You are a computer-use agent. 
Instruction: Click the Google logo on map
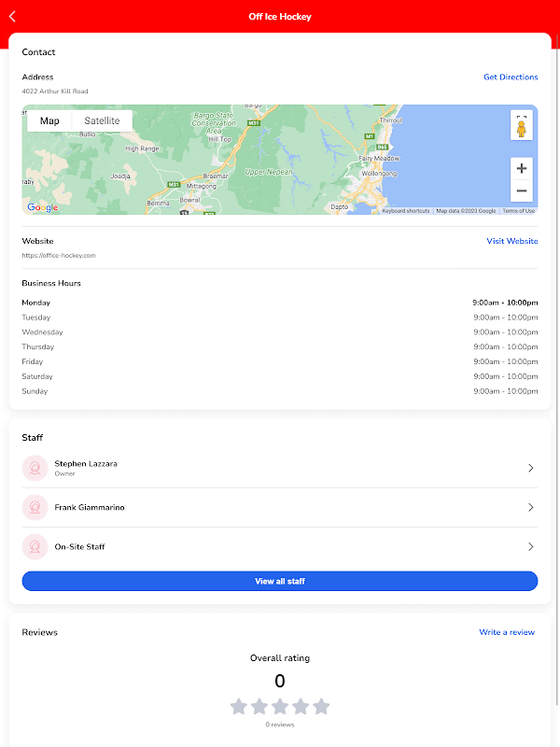pyautogui.click(x=42, y=207)
